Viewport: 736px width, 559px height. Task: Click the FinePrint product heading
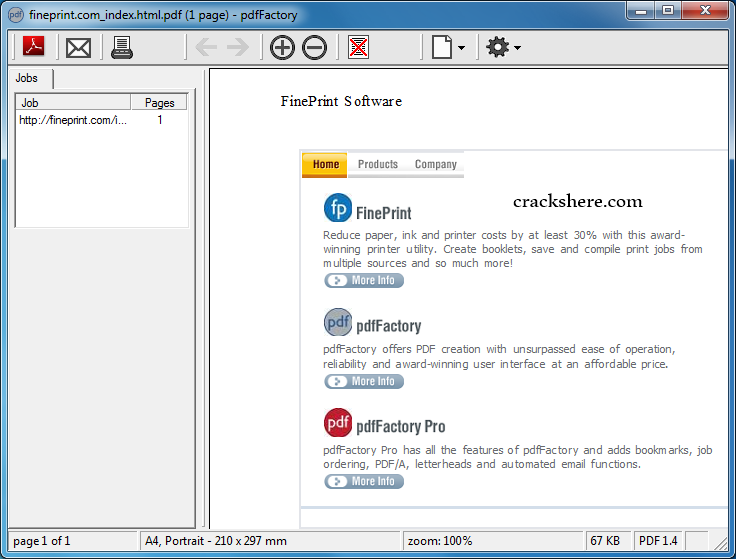click(x=383, y=213)
